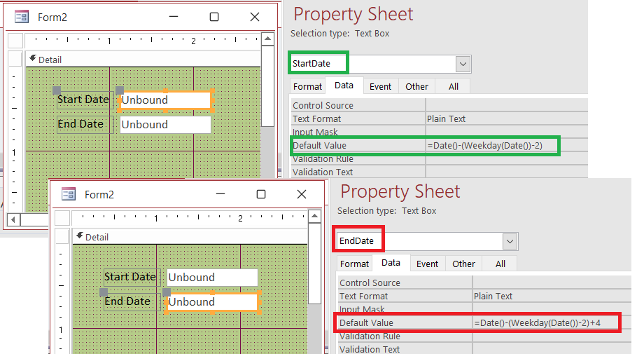Minimize the lower Form2 window
The image size is (644, 354).
tap(222, 194)
